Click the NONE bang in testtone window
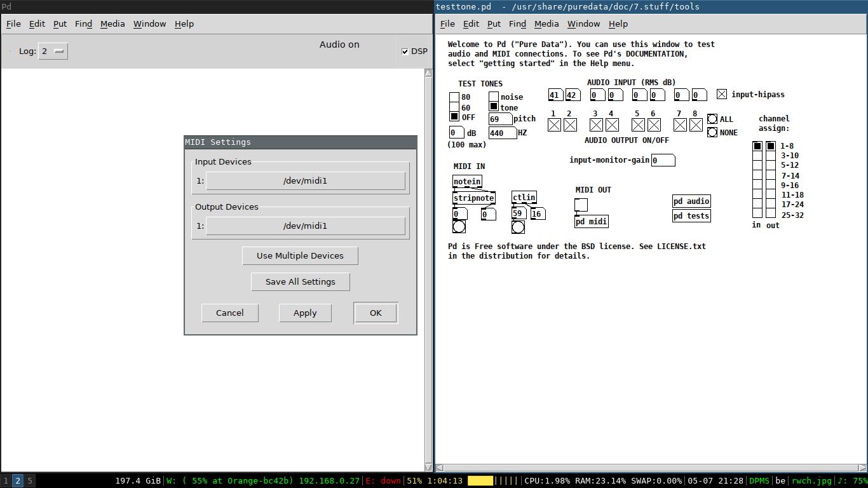The image size is (868, 488). pos(712,132)
